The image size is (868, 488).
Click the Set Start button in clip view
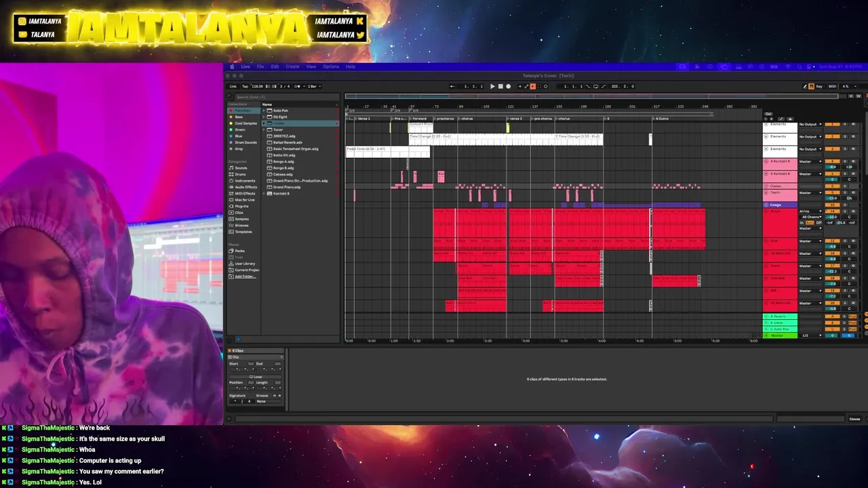click(252, 364)
